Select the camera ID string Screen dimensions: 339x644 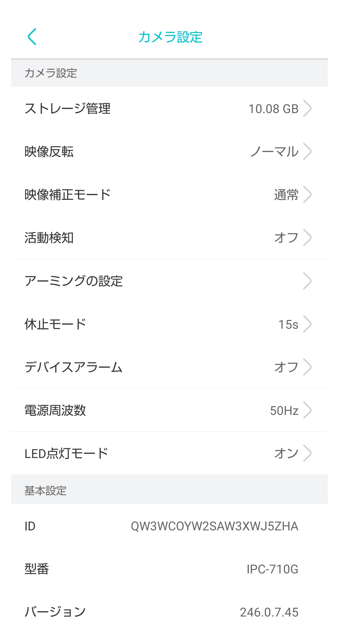click(x=214, y=526)
